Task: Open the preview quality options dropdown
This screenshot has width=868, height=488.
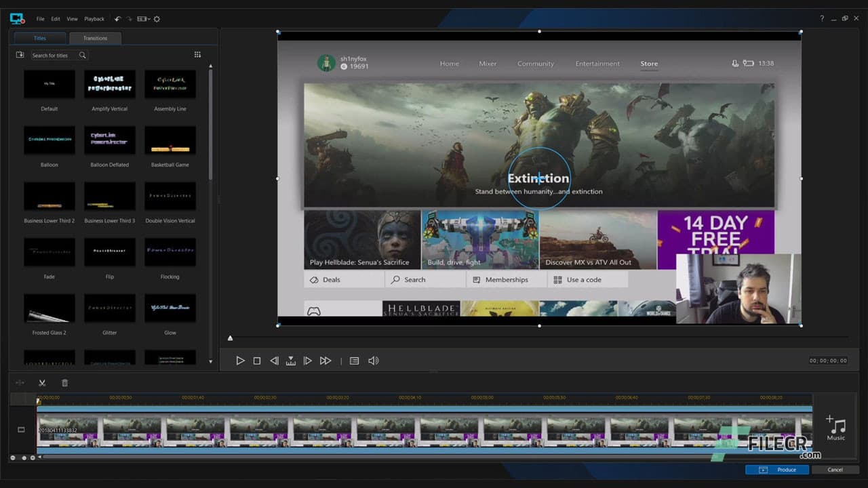Action: tap(354, 361)
